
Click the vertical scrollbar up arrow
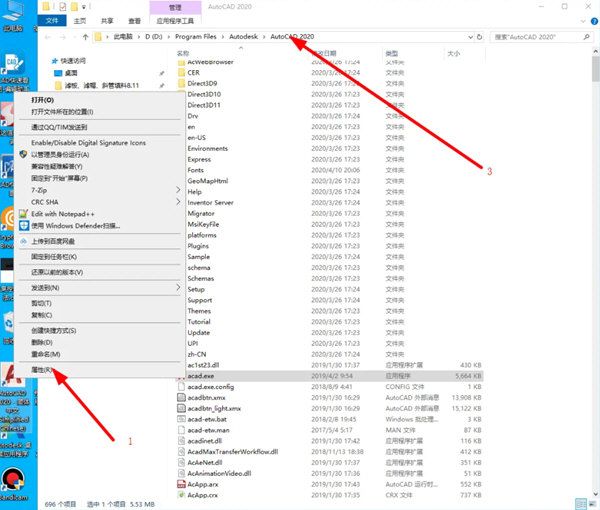pos(596,51)
